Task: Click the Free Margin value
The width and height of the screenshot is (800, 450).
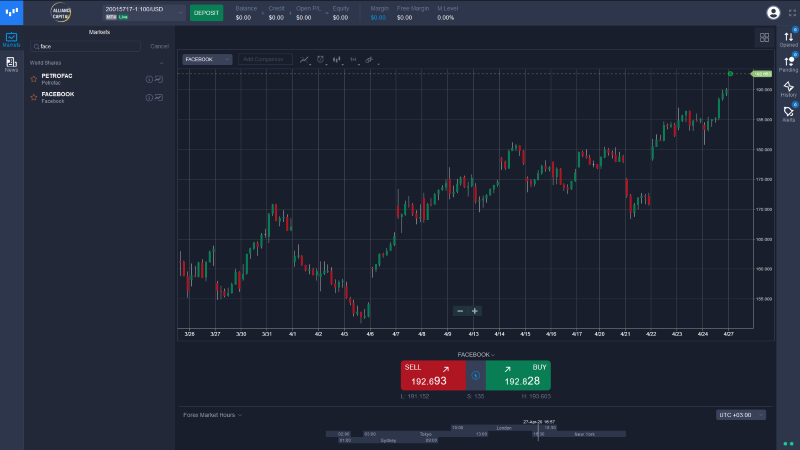Action: (x=405, y=17)
